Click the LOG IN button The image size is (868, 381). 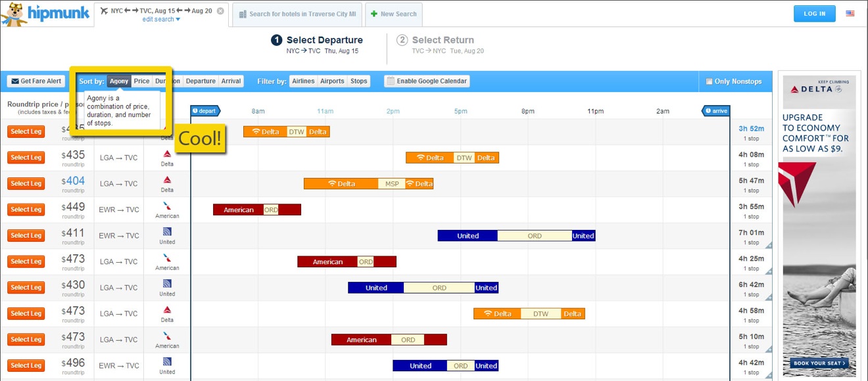(815, 13)
